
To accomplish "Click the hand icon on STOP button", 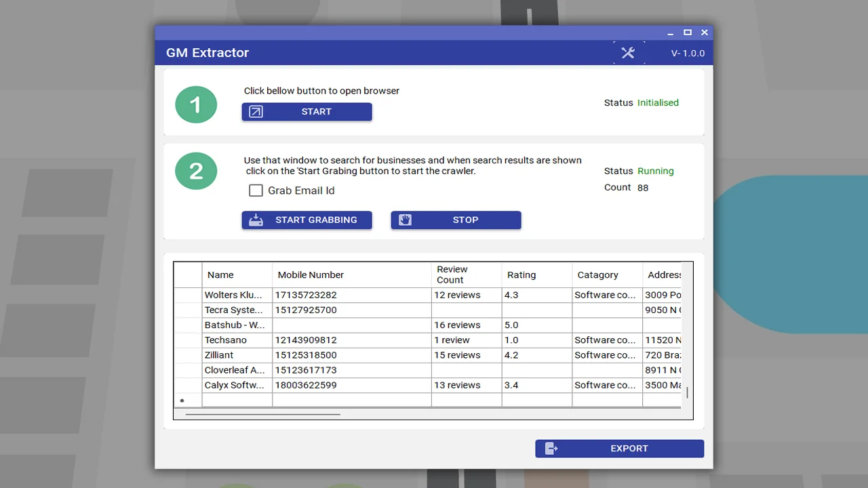I will coord(405,220).
